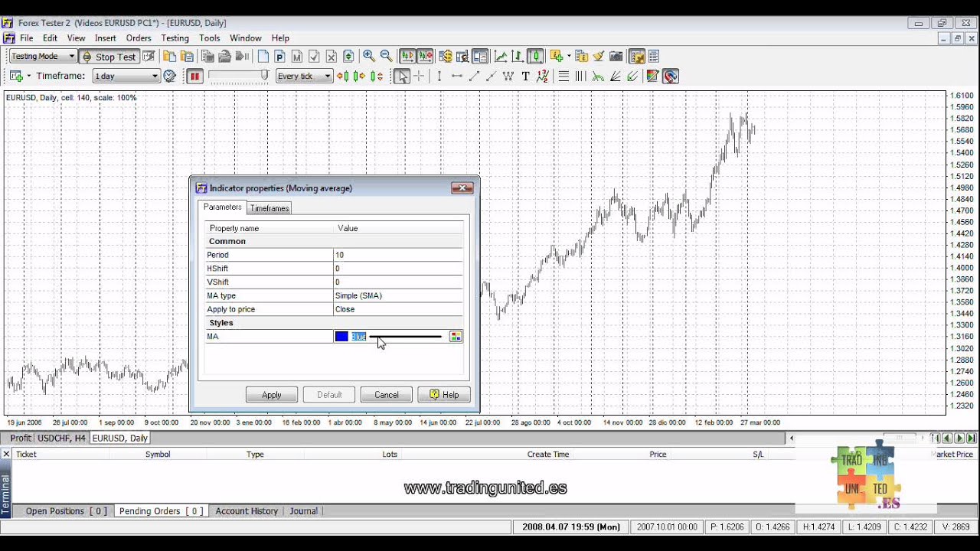Open the Account History tab

coord(247,511)
